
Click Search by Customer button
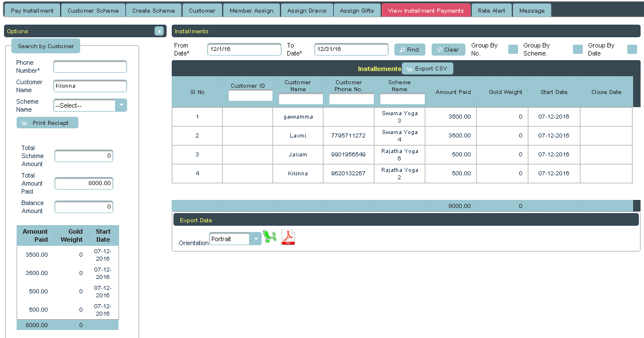coord(46,46)
